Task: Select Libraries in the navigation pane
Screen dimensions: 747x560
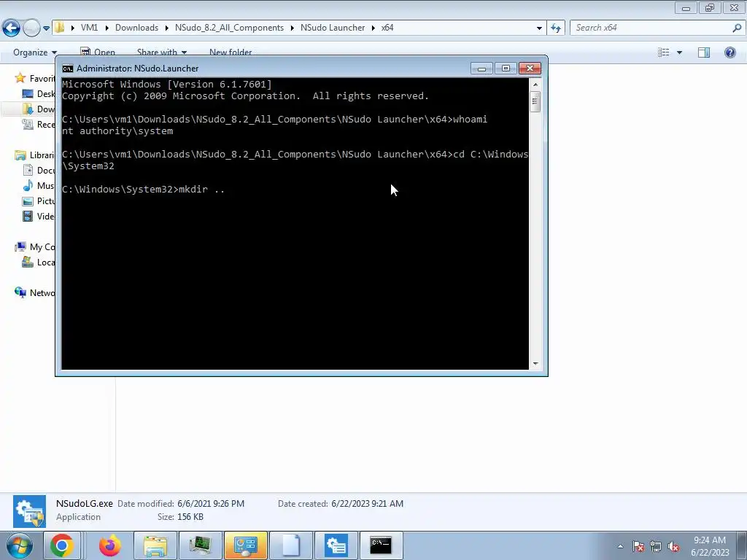Action: tap(34, 155)
